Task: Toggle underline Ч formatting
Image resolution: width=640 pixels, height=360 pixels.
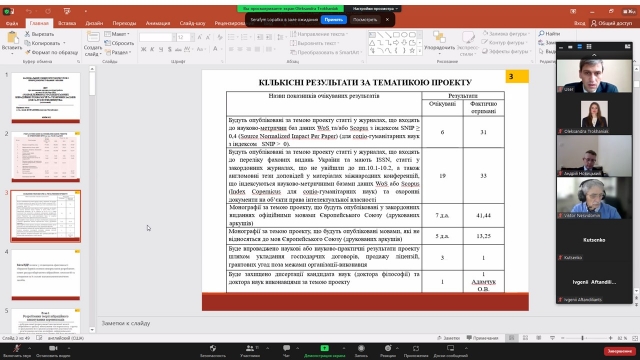Action: coord(161,49)
